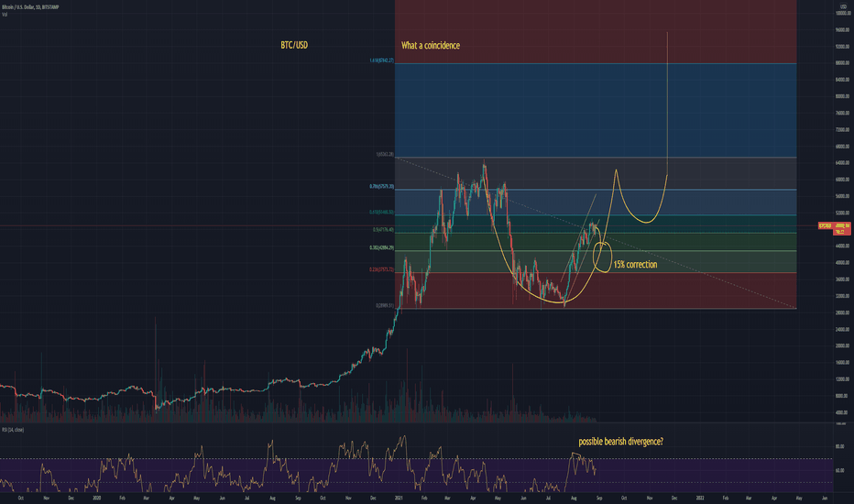Click the 0.786 Fibonacci level label
This screenshot has height=504, width=854.
coord(381,186)
